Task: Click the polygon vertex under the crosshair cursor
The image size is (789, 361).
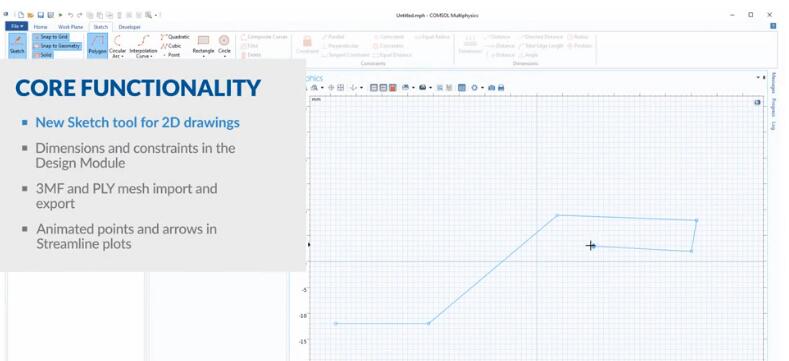Action: click(594, 246)
